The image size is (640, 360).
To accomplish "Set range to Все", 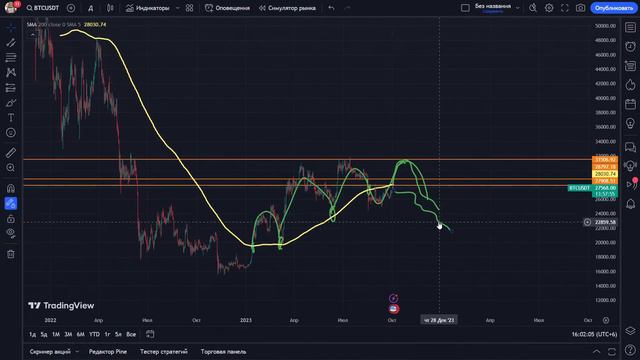I will point(131,334).
